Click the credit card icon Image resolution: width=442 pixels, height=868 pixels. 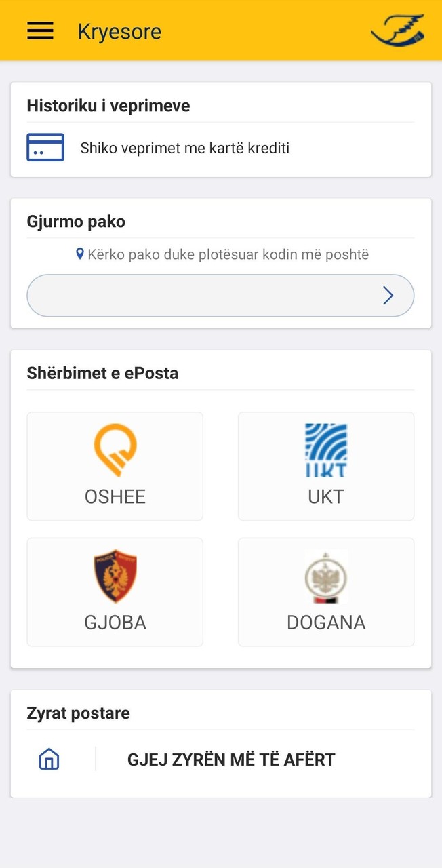click(44, 146)
